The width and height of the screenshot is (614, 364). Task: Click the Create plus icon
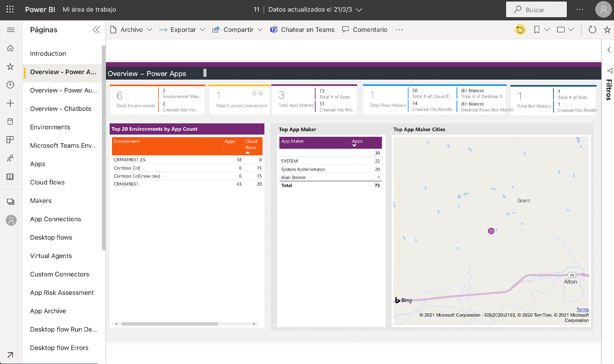[10, 103]
